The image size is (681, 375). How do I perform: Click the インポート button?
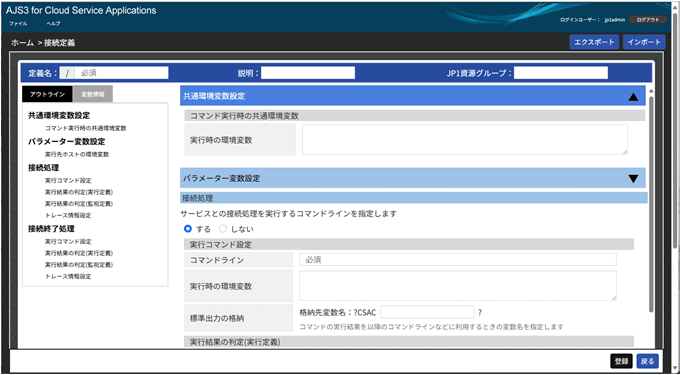644,42
